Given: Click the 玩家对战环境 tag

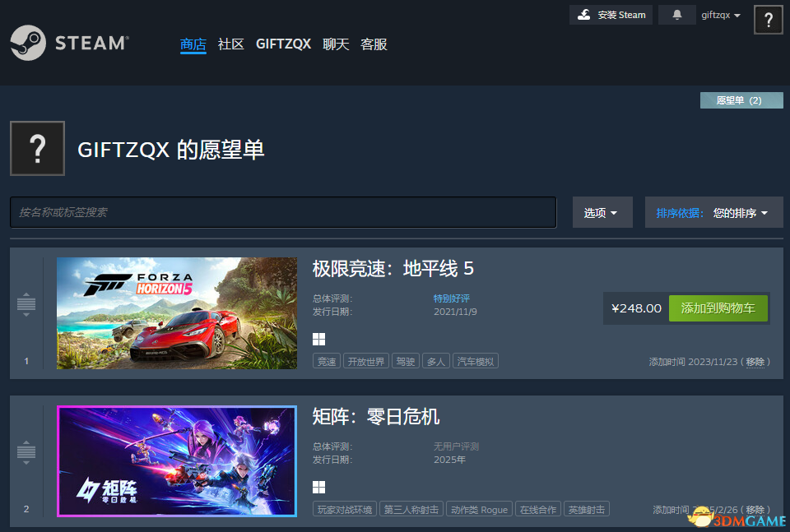Looking at the screenshot, I should (x=345, y=509).
